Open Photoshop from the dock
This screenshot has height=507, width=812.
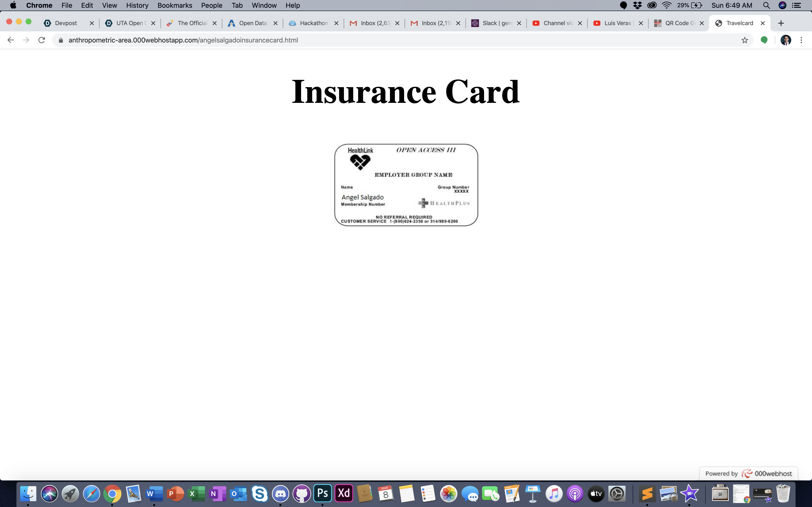tap(322, 493)
